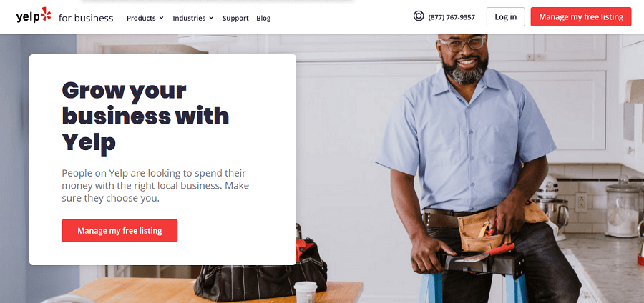Call the (877) 767-9357 phone link
This screenshot has height=303, width=644.
tap(452, 17)
